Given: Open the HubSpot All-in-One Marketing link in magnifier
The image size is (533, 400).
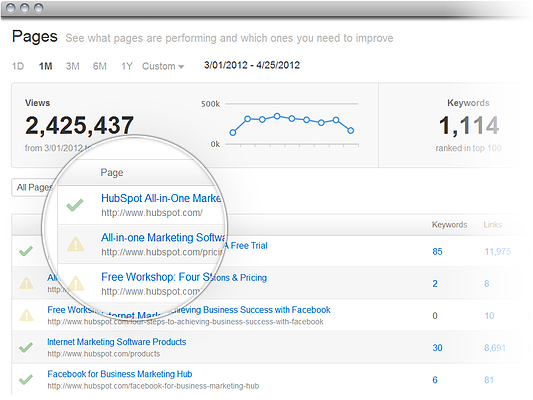Looking at the screenshot, I should (x=161, y=198).
